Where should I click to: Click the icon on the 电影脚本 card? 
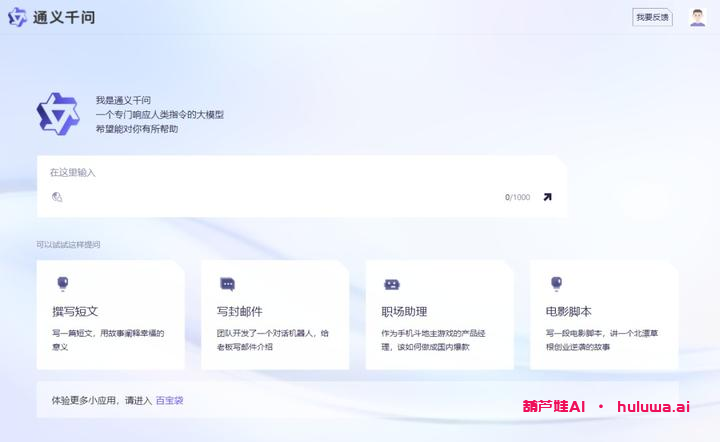click(x=556, y=284)
